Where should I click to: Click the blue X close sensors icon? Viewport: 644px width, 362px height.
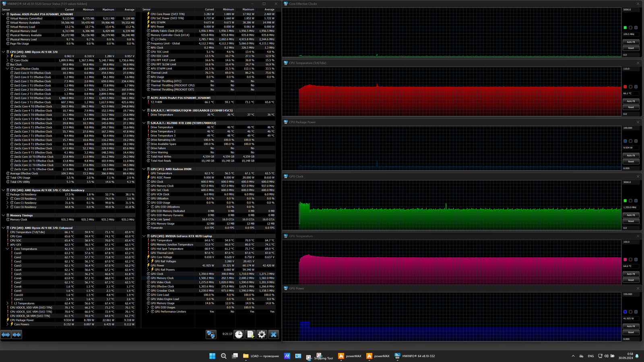273,334
